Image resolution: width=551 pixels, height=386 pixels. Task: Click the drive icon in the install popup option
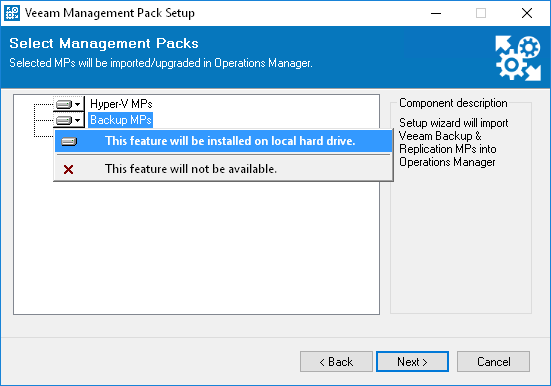pos(69,141)
